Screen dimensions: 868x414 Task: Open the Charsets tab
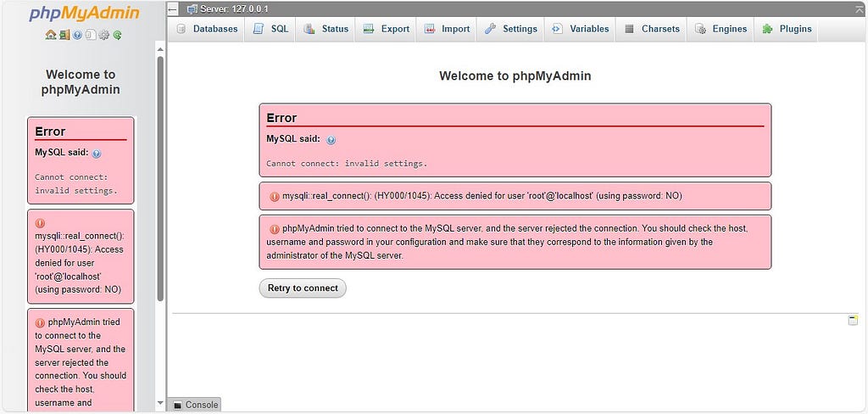click(x=652, y=29)
